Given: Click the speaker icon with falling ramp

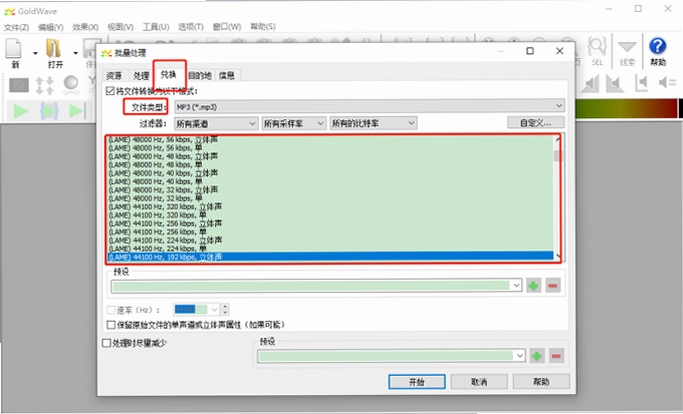Looking at the screenshot, I should coord(615,84).
